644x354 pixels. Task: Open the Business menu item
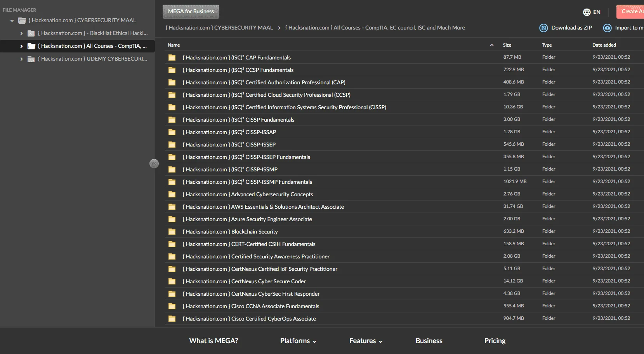coord(429,341)
